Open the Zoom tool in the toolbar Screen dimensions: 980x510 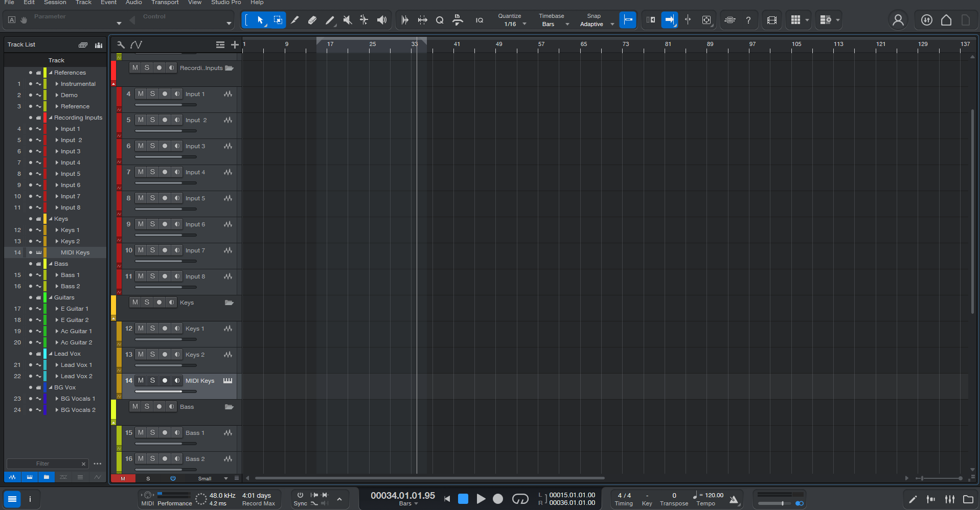click(440, 20)
